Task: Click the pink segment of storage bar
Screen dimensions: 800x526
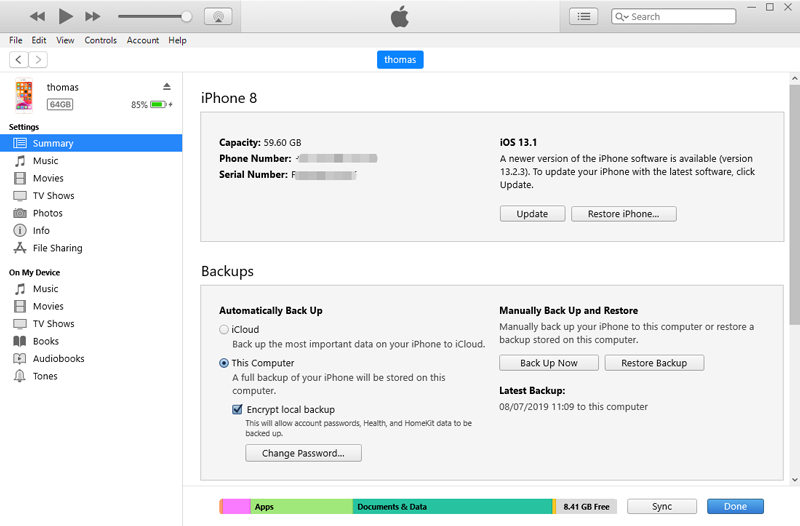Action: [236, 506]
